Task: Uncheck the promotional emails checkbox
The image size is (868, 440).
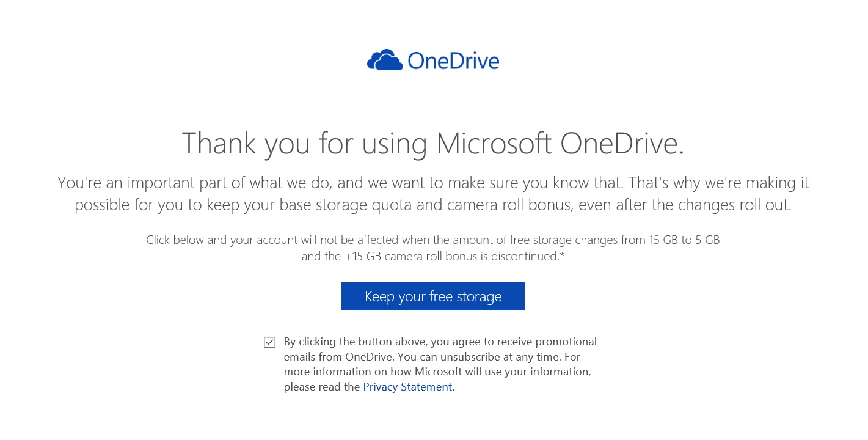Action: 269,342
